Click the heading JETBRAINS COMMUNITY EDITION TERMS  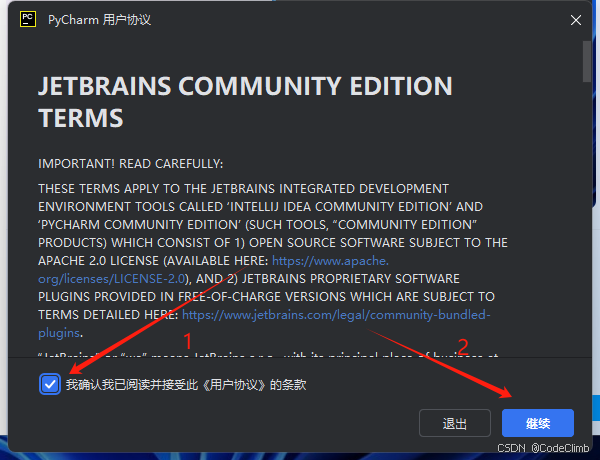tap(245, 101)
